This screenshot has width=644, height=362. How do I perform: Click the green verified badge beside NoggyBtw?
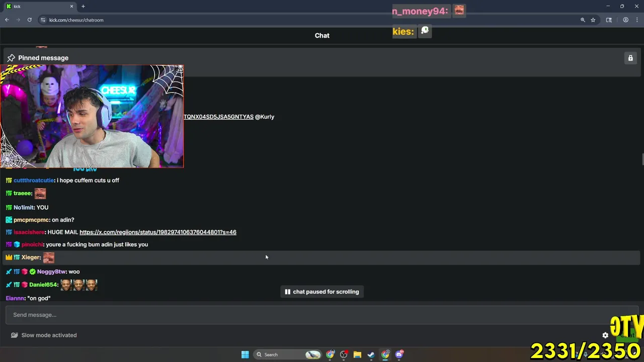[x=33, y=271]
